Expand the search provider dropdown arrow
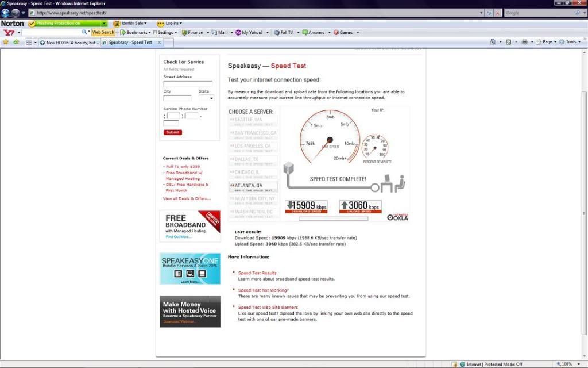The height and width of the screenshot is (368, 588). click(x=584, y=13)
